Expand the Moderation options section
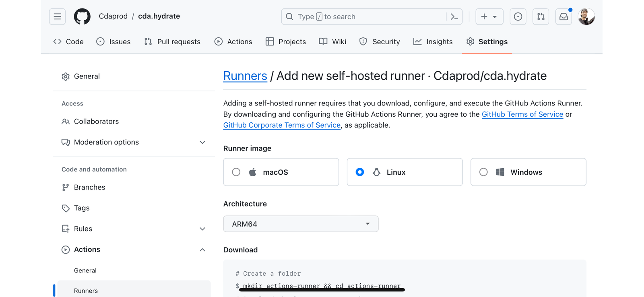This screenshot has width=644, height=297. 202,142
